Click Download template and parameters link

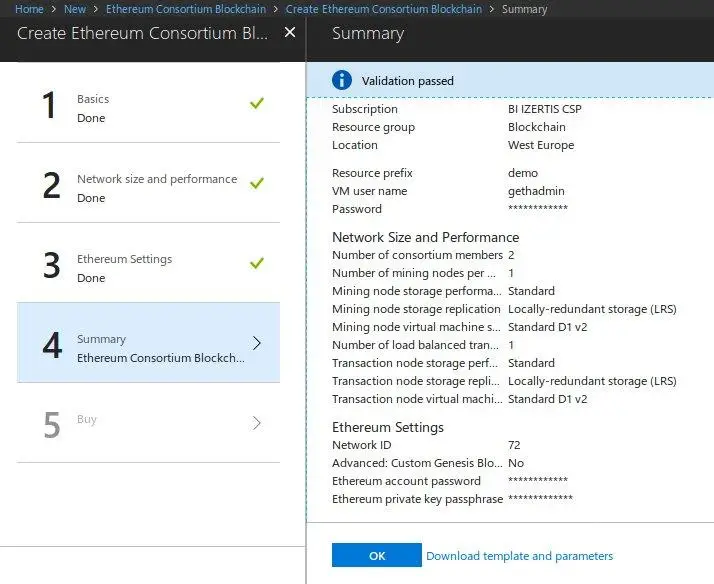point(519,556)
